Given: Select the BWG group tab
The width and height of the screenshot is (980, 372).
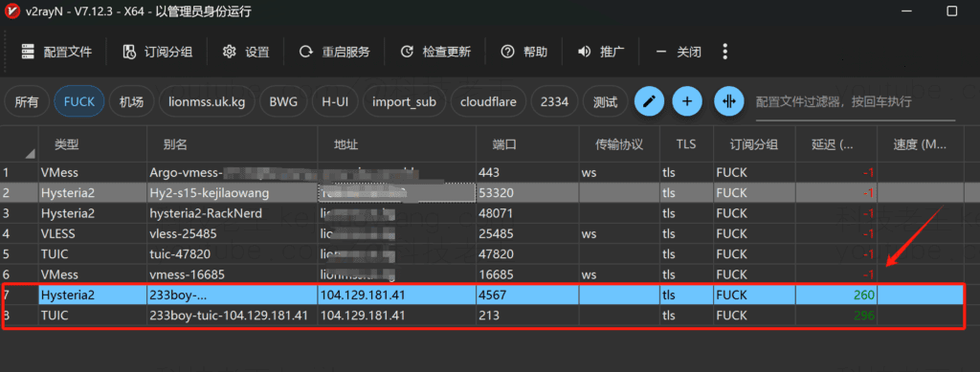Looking at the screenshot, I should click(283, 101).
